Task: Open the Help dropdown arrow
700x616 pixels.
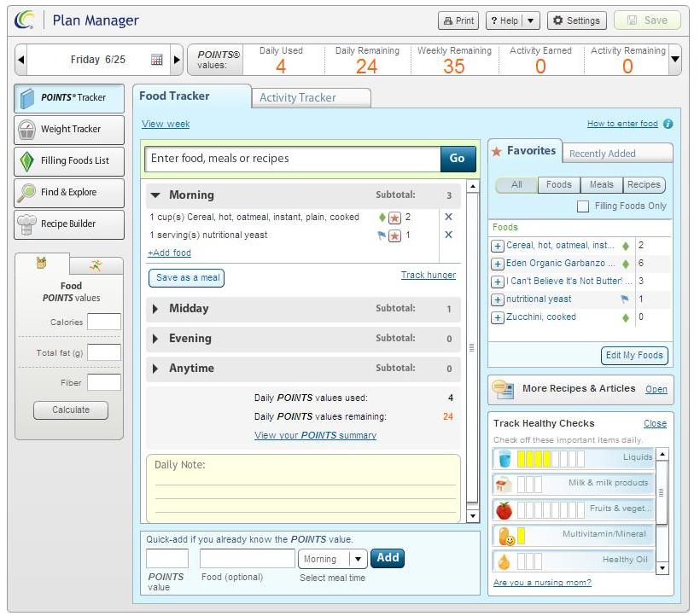Action: [531, 20]
